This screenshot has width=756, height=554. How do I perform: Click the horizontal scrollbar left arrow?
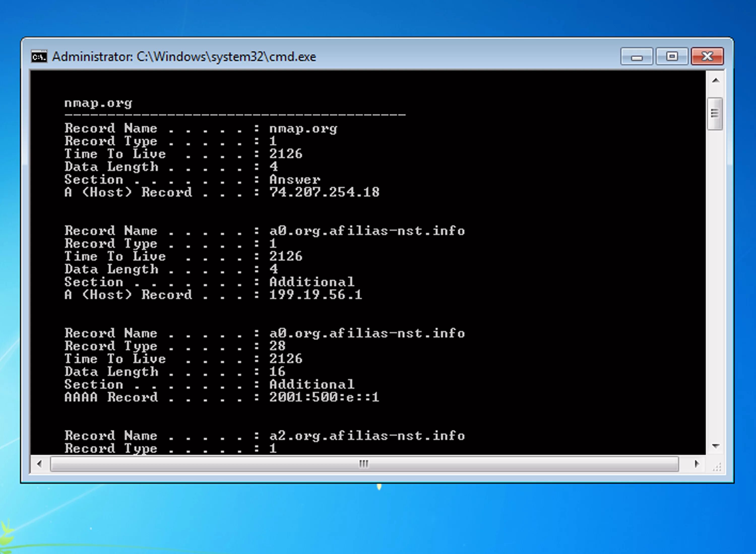tap(40, 464)
